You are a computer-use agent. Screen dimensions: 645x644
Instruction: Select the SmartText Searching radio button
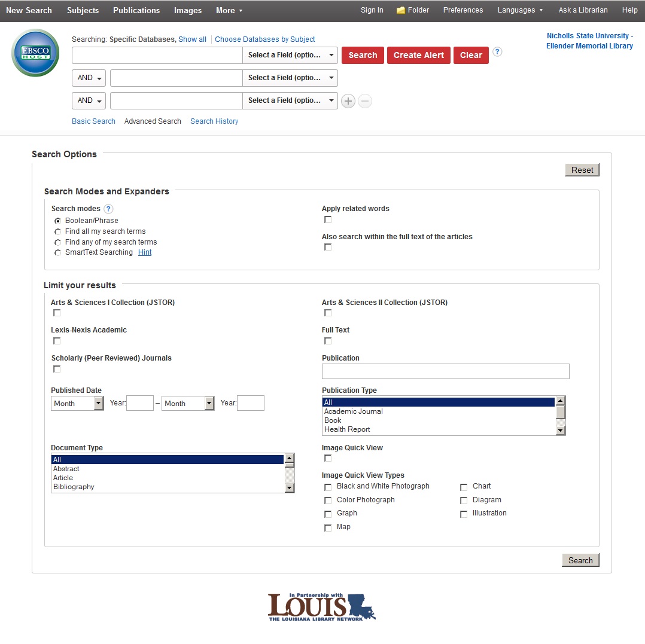point(57,252)
